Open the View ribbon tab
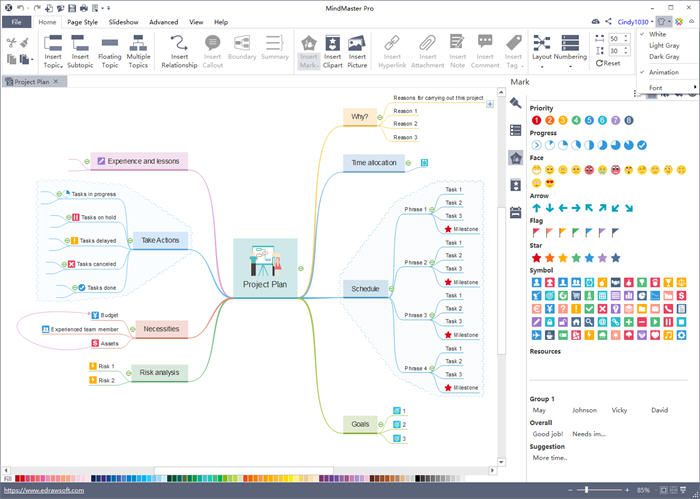Image resolution: width=700 pixels, height=499 pixels. pyautogui.click(x=196, y=22)
